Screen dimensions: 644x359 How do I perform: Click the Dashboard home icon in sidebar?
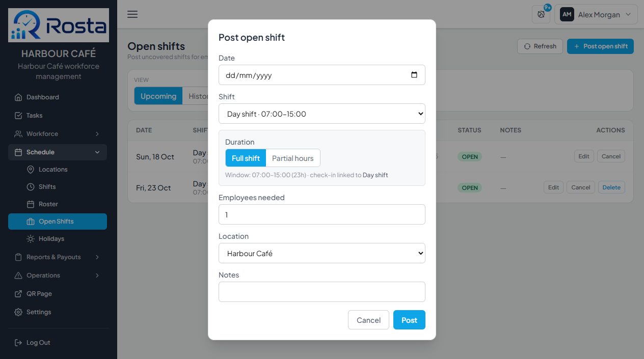coord(18,97)
